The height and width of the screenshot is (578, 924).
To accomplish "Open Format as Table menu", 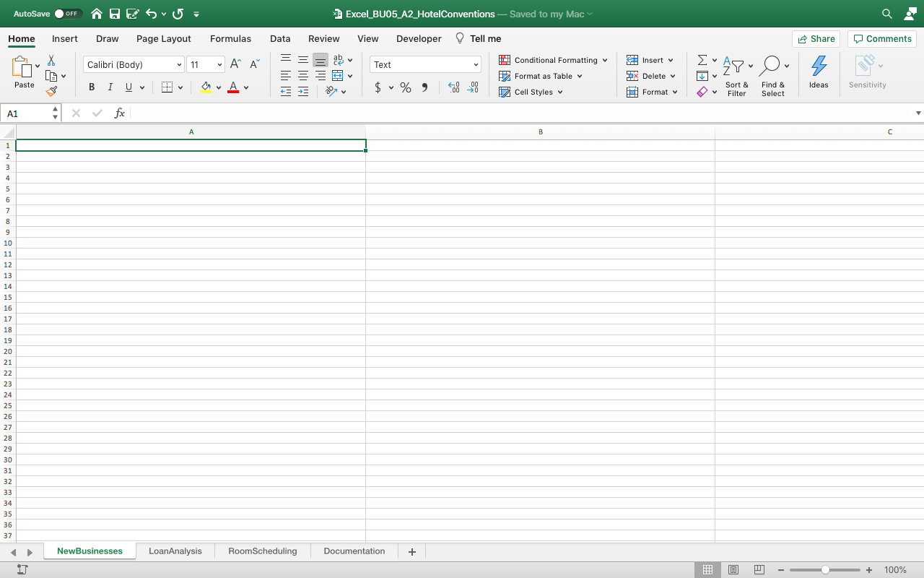I will coord(541,76).
